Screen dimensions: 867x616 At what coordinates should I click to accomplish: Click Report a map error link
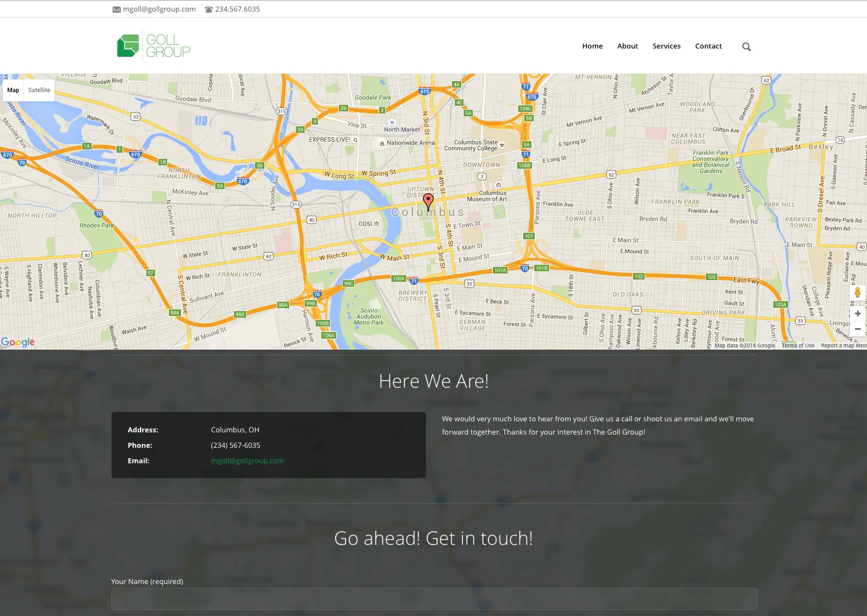(x=844, y=346)
